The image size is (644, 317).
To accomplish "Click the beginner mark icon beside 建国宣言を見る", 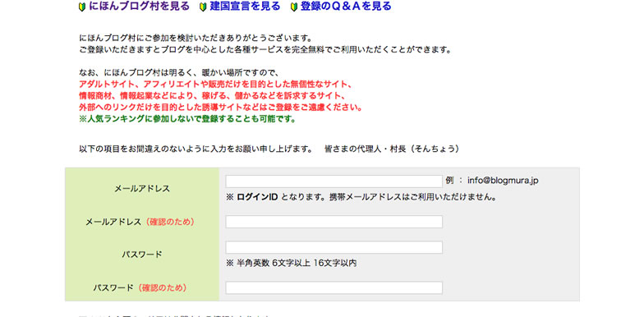I will coord(203,7).
